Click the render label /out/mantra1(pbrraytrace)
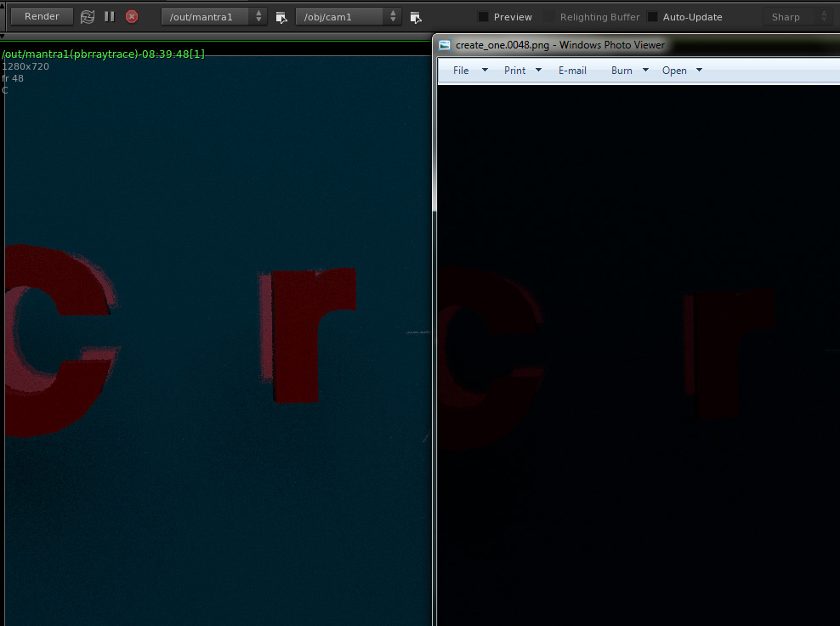This screenshot has width=840, height=626. click(x=104, y=54)
